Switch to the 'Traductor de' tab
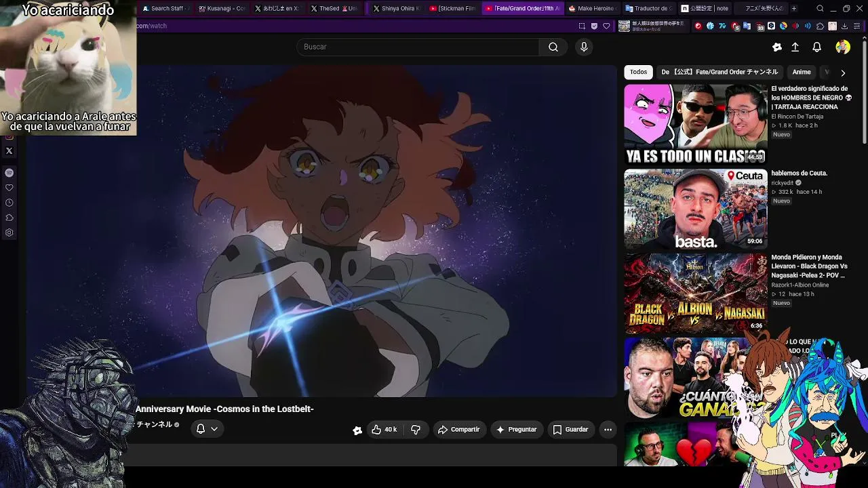Screen dimensions: 868x488 (x=648, y=9)
